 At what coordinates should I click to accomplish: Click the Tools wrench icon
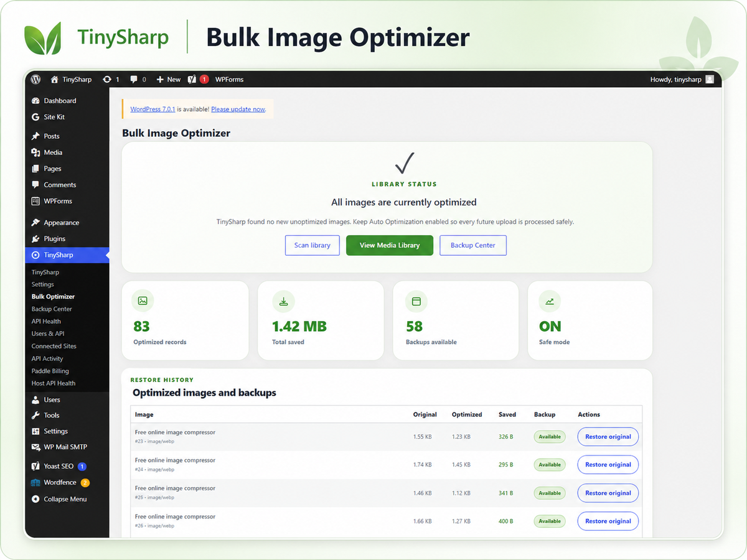35,415
